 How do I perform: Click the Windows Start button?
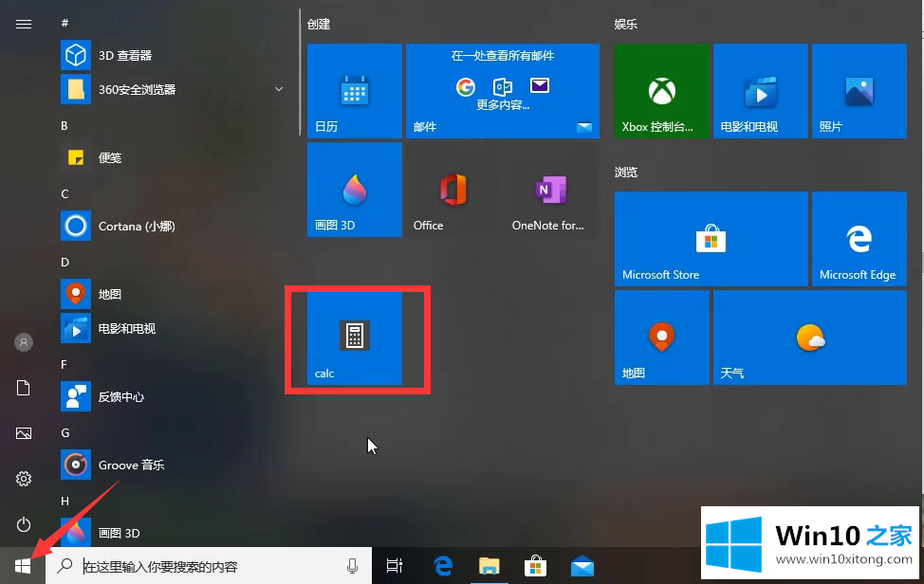[23, 566]
